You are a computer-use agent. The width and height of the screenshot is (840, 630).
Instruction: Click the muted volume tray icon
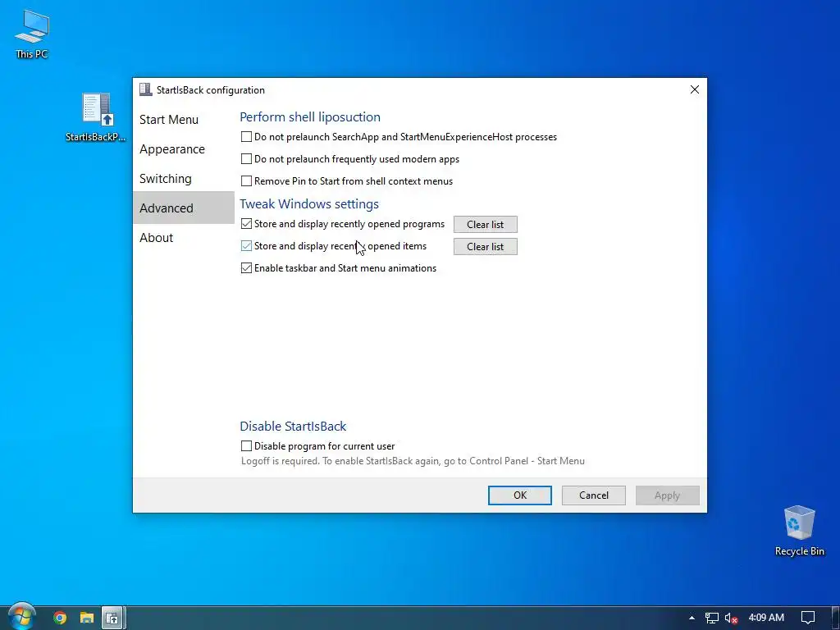click(x=731, y=618)
